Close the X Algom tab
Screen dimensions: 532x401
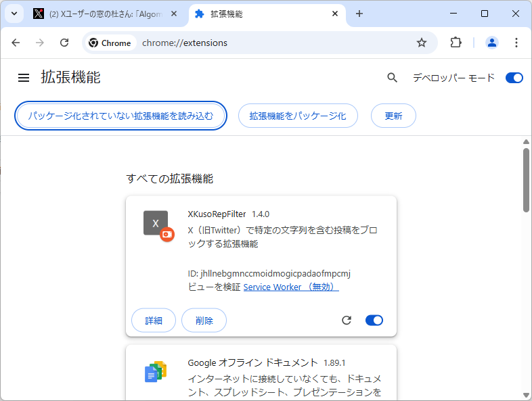pyautogui.click(x=174, y=14)
